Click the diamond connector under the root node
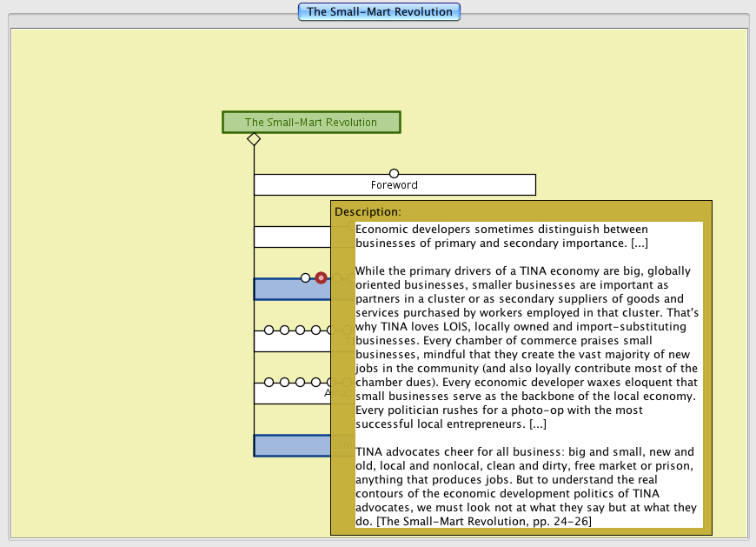Viewport: 756px width, 547px height. [254, 139]
